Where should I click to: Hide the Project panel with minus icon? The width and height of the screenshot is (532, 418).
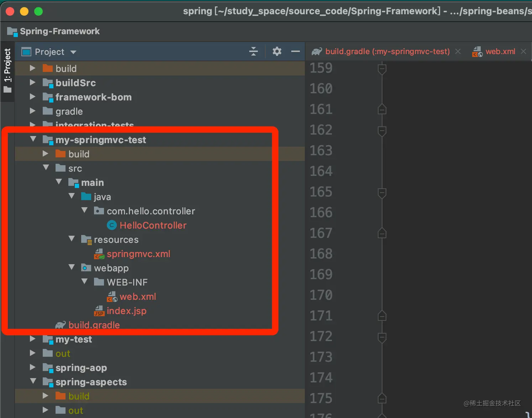point(295,51)
